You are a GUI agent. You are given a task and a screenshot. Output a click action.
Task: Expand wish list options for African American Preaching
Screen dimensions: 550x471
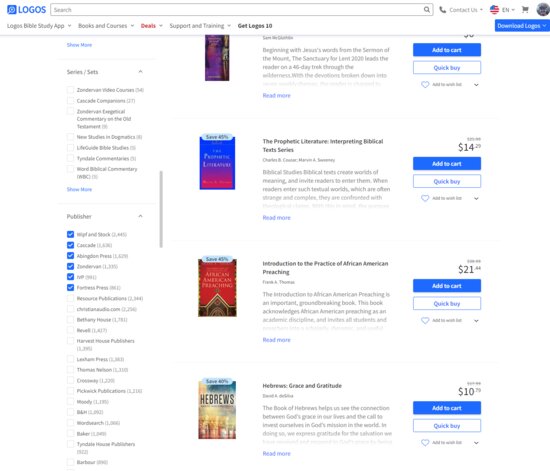[x=476, y=321]
